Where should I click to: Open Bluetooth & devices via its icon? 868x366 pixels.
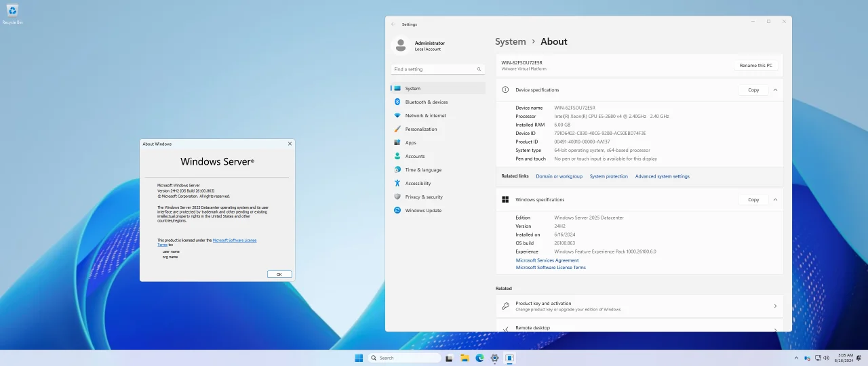coord(397,102)
